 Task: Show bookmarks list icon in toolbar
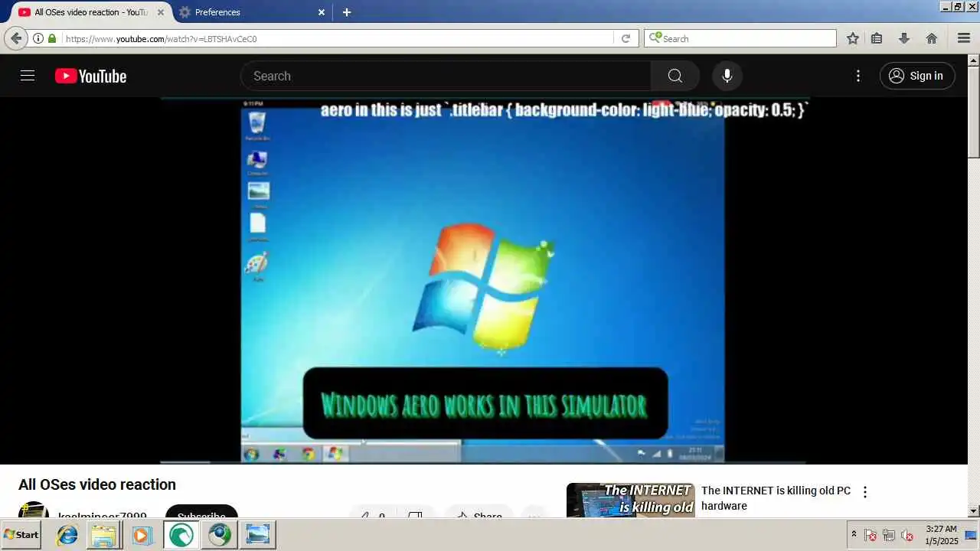877,38
